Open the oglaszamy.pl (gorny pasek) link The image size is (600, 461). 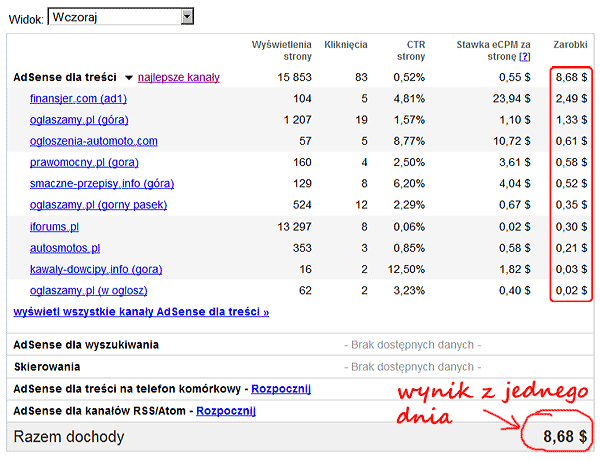98,205
